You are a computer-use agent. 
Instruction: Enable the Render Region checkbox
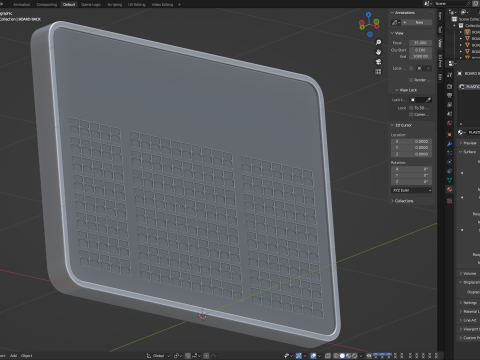(411, 80)
